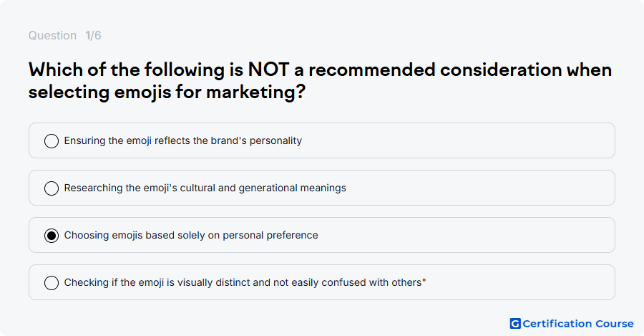The image size is (644, 336).
Task: Click the word NOT in the heading
Action: (x=268, y=70)
